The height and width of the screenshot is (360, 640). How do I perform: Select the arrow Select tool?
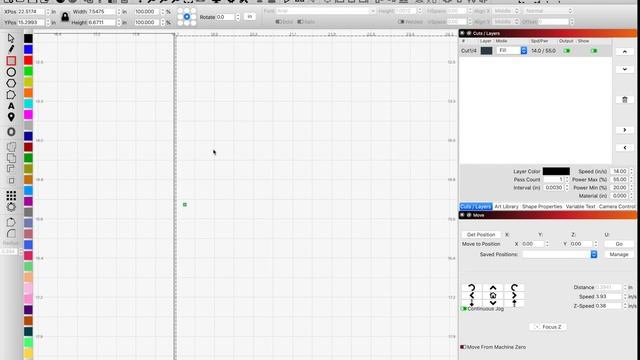[x=11, y=38]
